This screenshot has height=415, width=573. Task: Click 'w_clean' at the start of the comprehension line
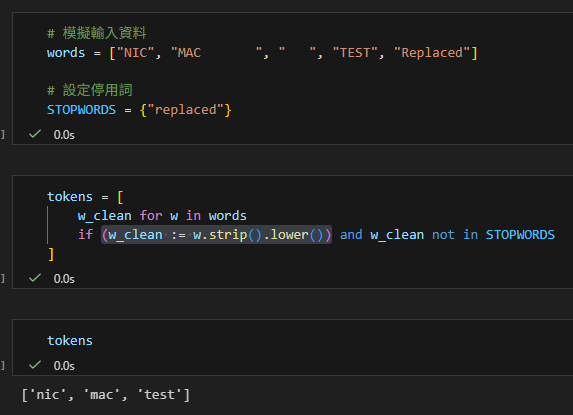click(105, 216)
